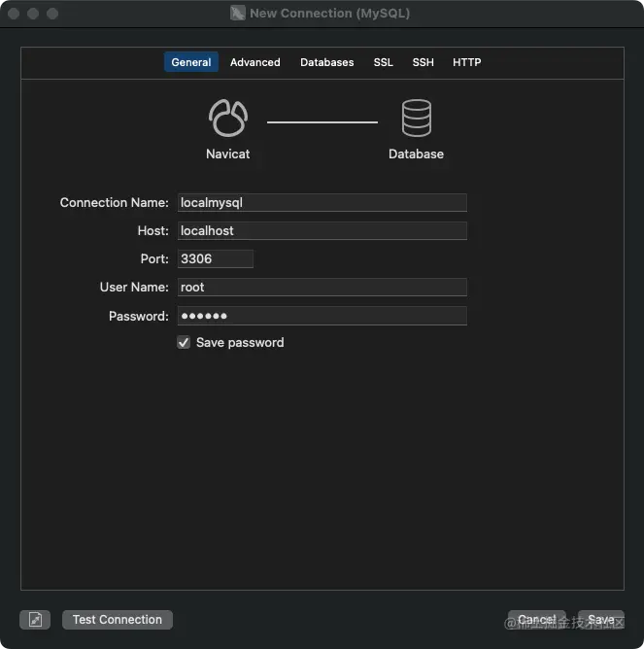Screen dimensions: 644x649
Task: Click the Connection Name label
Action: (115, 202)
